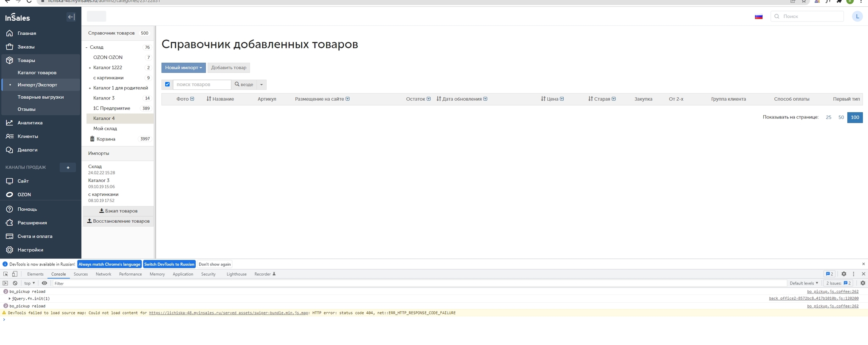
Task: Switch to the Network tab
Action: (x=103, y=274)
